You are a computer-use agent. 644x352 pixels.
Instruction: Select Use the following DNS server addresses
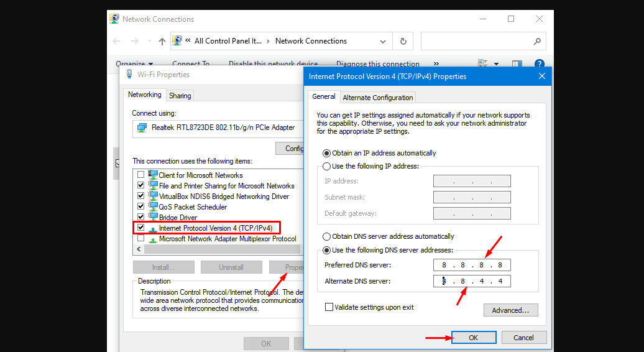tap(326, 250)
